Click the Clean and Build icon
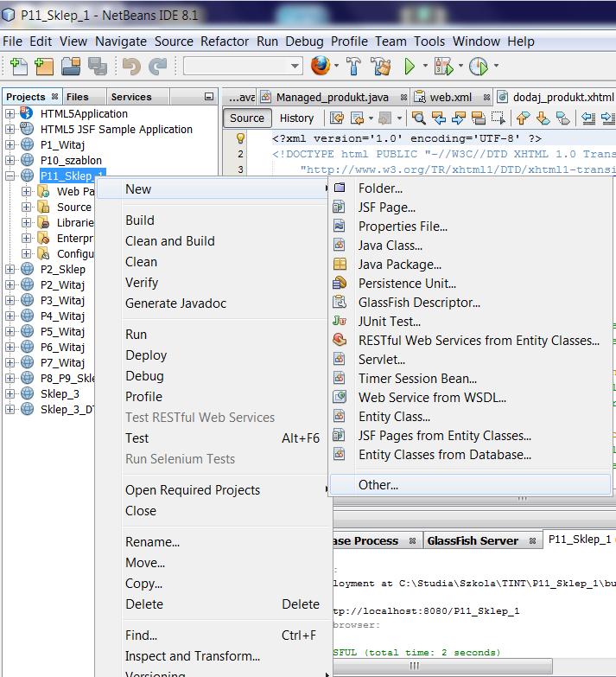Screen dimensions: 616x677 coord(381,66)
